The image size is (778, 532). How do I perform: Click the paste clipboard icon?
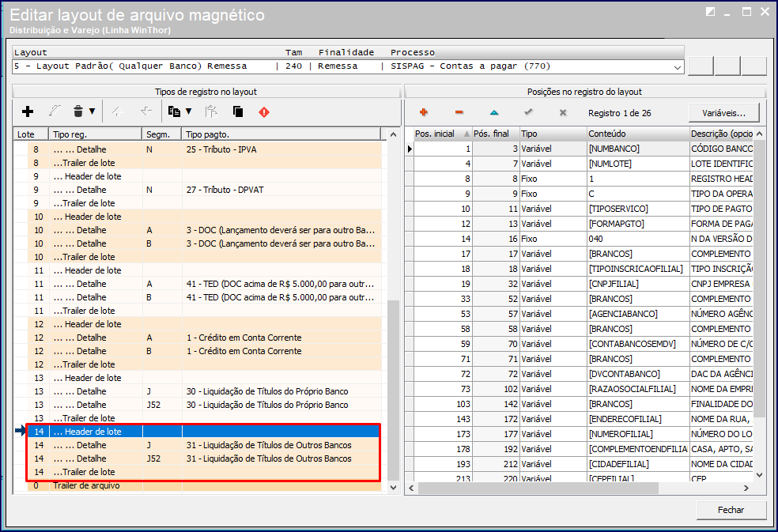[x=211, y=111]
